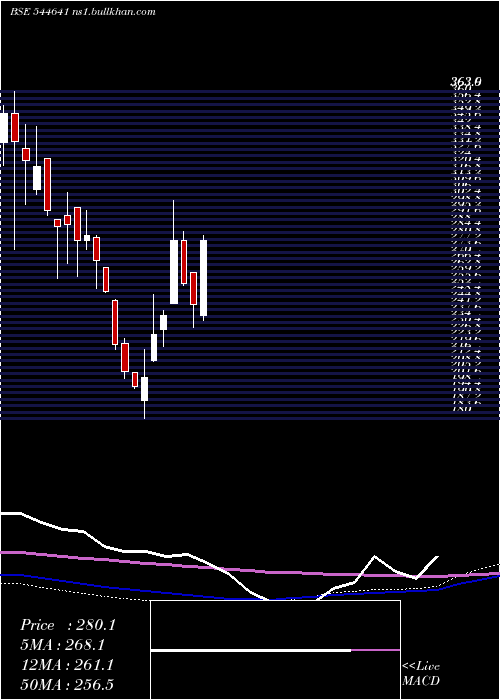Screen dimensions: 500x700
Task: Click the MACD indicator box
Action: pyautogui.click(x=275, y=650)
